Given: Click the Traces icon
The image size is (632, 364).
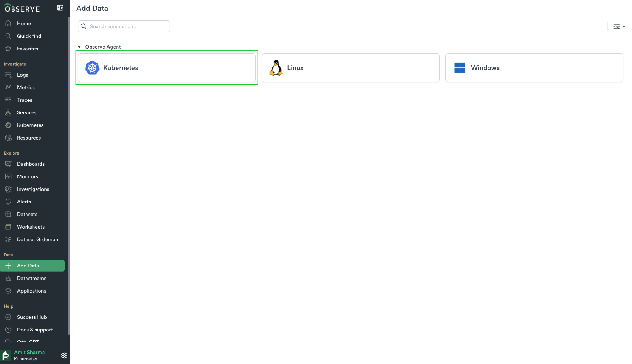Looking at the screenshot, I should (8, 100).
